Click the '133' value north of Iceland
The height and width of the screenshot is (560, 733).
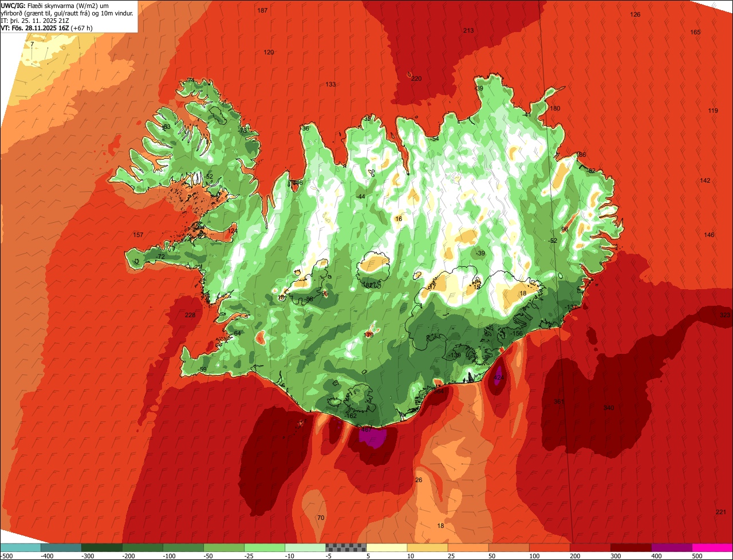(330, 84)
